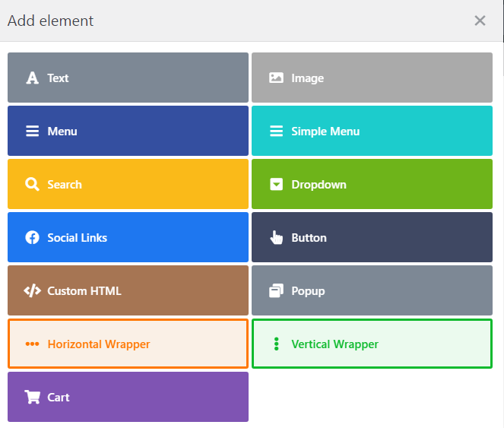Add a Horizontal Wrapper element
504x428 pixels.
pos(128,344)
